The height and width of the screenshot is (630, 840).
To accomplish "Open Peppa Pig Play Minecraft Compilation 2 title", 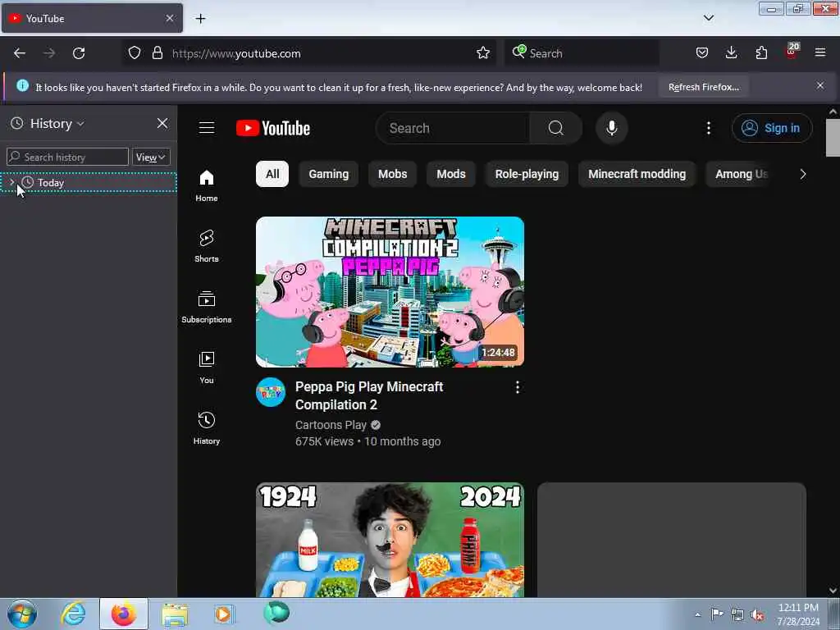I will point(369,395).
